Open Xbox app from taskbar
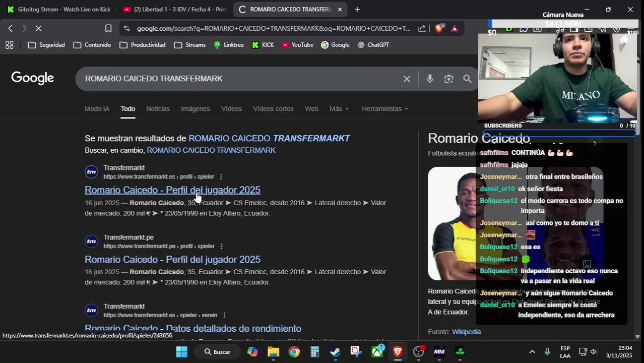 click(x=377, y=352)
